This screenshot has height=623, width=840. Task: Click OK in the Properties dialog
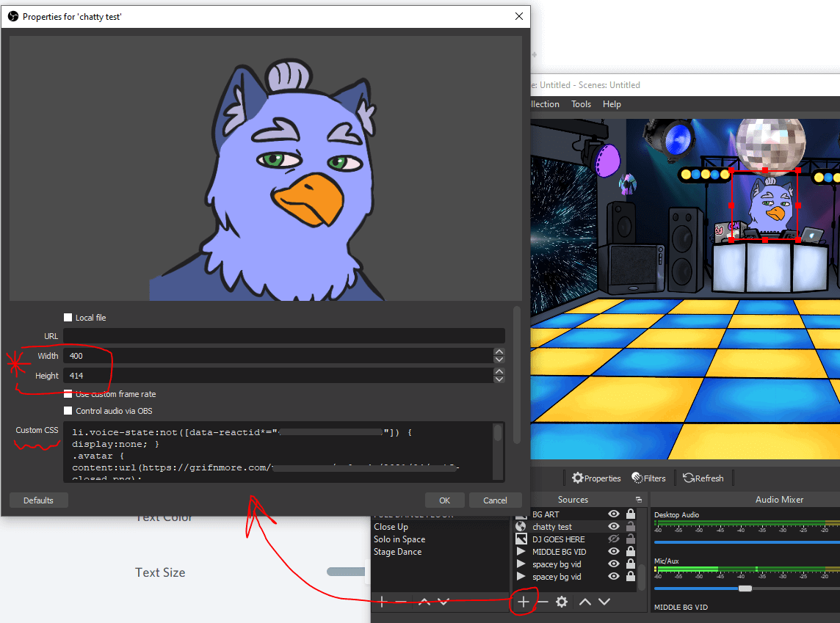coord(445,500)
